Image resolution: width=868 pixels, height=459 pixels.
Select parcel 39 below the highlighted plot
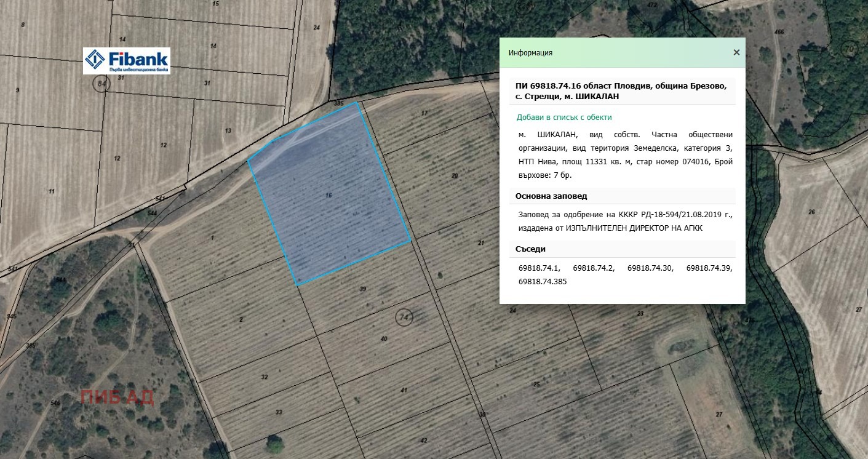[363, 288]
